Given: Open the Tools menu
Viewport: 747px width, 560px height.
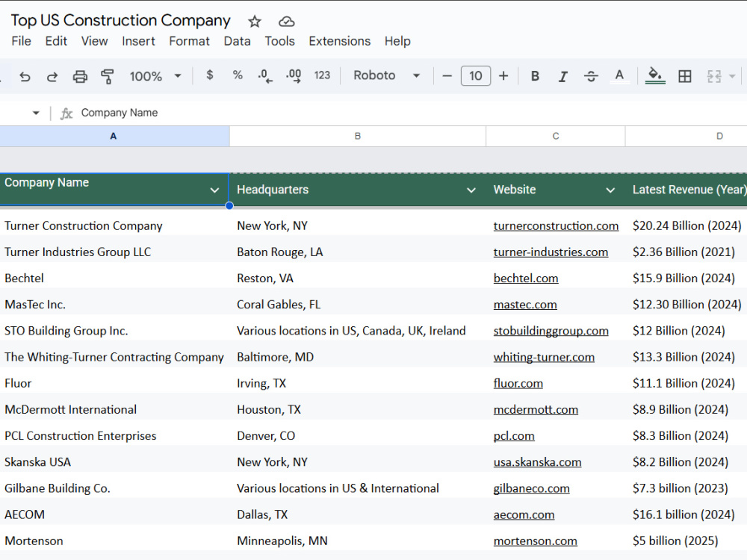Looking at the screenshot, I should tap(279, 41).
